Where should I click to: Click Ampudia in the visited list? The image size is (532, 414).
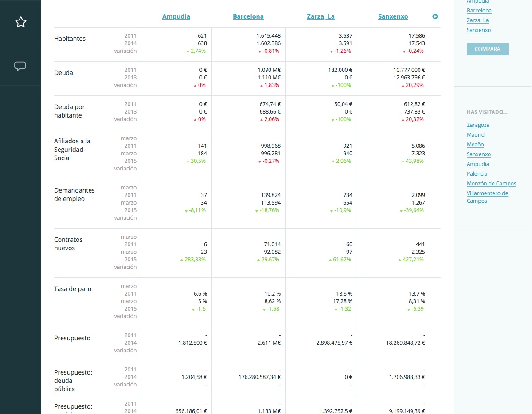coord(478,164)
